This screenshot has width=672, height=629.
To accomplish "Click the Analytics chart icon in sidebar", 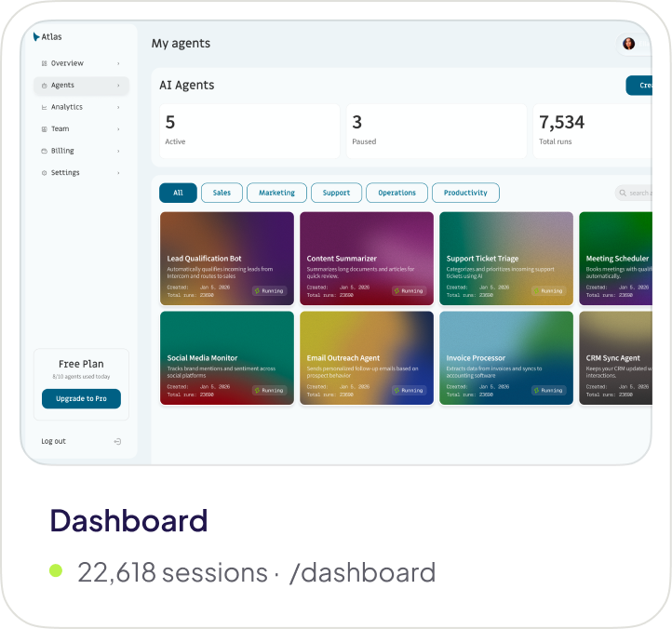I will tap(44, 107).
